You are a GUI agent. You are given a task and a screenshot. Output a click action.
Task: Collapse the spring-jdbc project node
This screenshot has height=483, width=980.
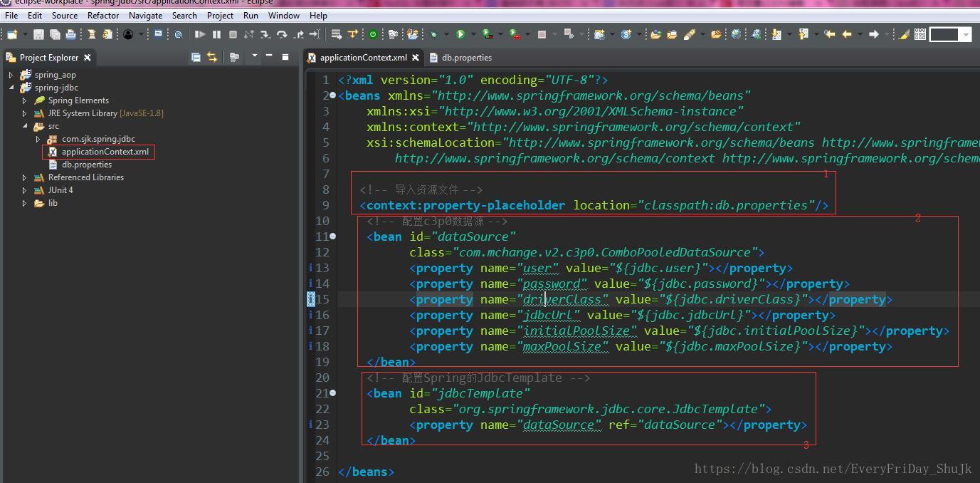(x=11, y=88)
